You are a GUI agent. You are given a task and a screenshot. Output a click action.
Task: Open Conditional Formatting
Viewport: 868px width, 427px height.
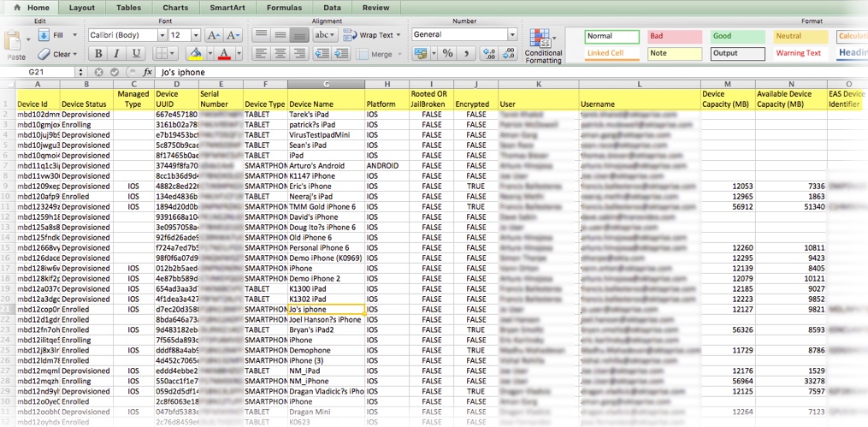543,45
